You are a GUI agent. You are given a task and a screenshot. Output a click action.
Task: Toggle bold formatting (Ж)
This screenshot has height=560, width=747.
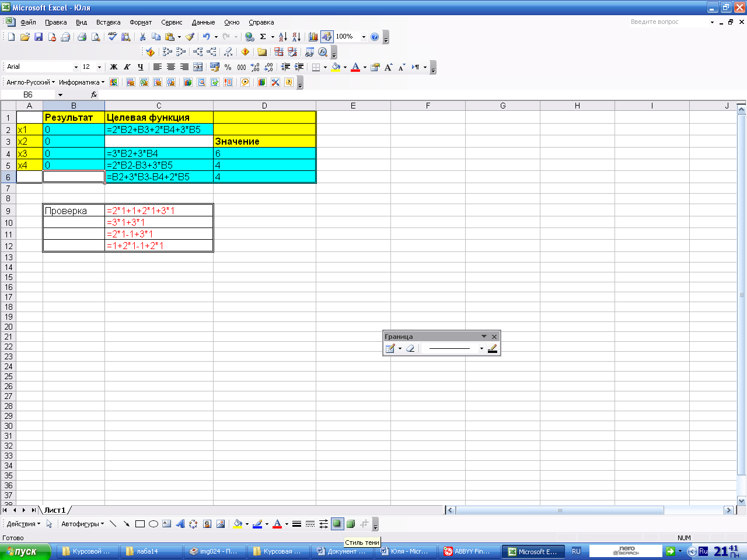114,67
